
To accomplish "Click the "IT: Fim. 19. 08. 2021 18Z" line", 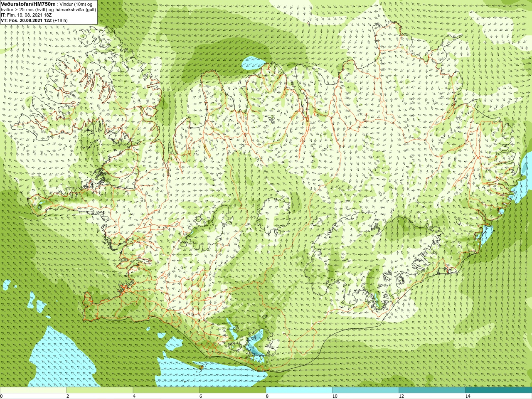I will click(26, 15).
